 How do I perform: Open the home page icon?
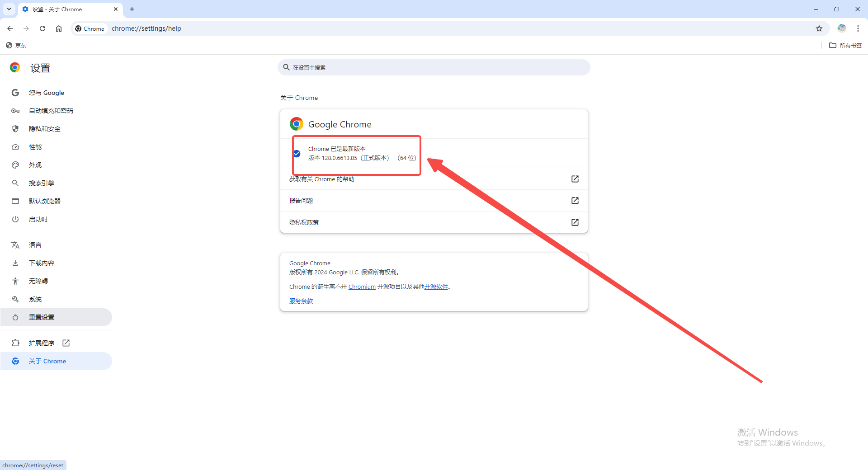[x=59, y=28]
